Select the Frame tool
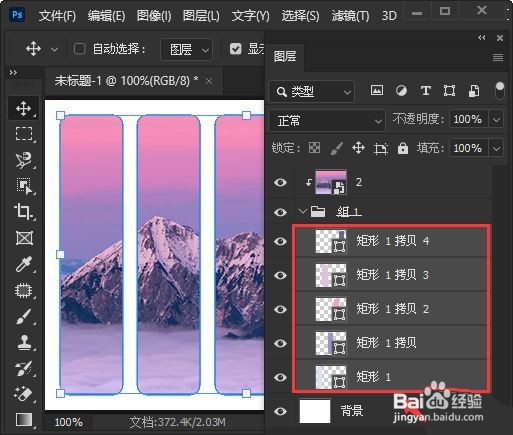The width and height of the screenshot is (513, 435). tap(24, 238)
